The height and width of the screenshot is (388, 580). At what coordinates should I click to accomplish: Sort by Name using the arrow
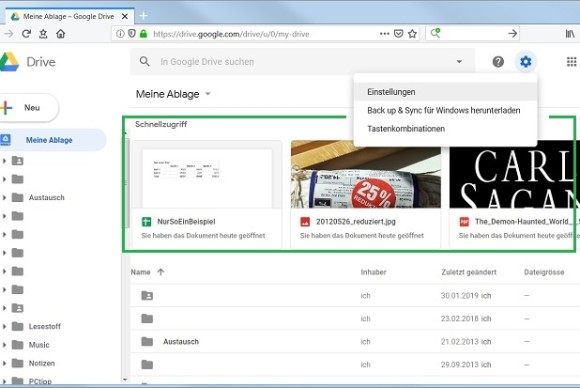click(161, 272)
